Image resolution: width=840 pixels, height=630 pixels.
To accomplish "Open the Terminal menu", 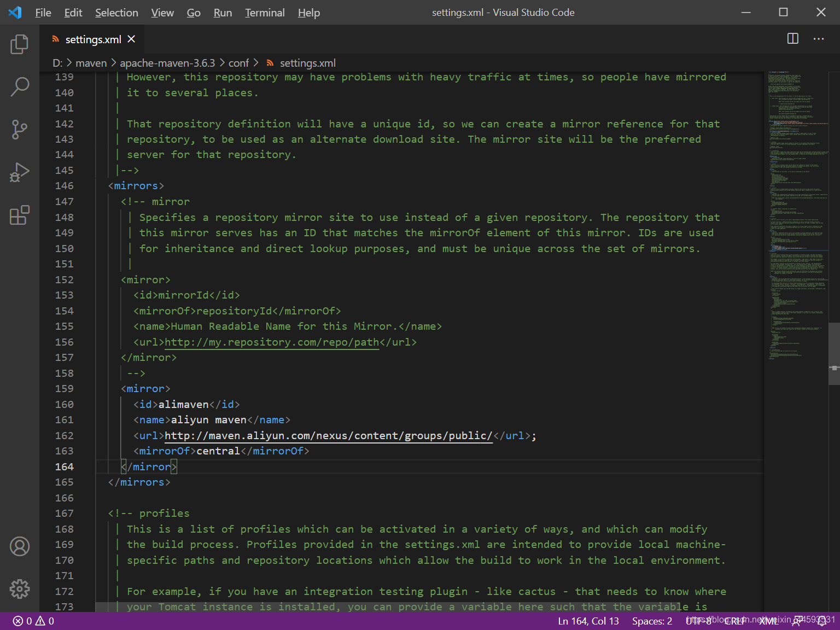I will (265, 13).
